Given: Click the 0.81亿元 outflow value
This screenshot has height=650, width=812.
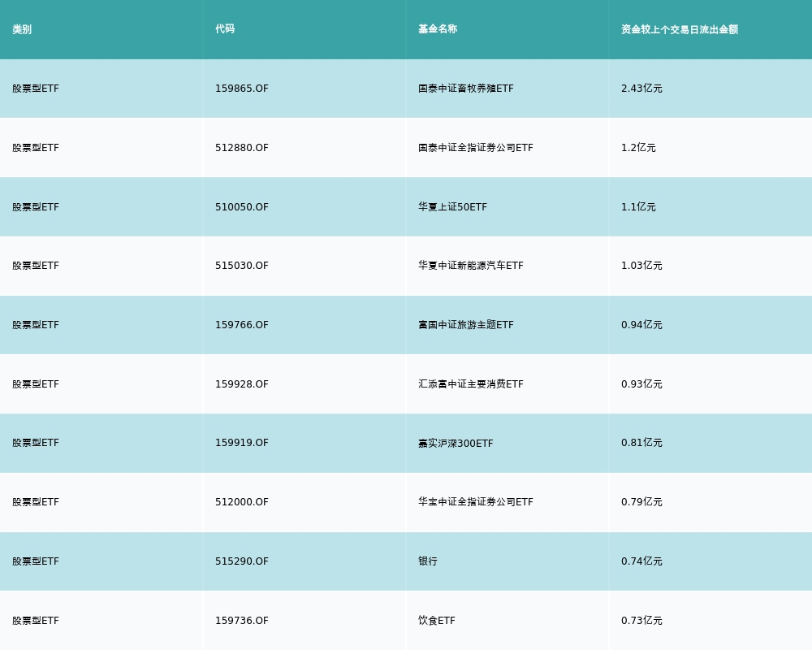Looking at the screenshot, I should 641,443.
